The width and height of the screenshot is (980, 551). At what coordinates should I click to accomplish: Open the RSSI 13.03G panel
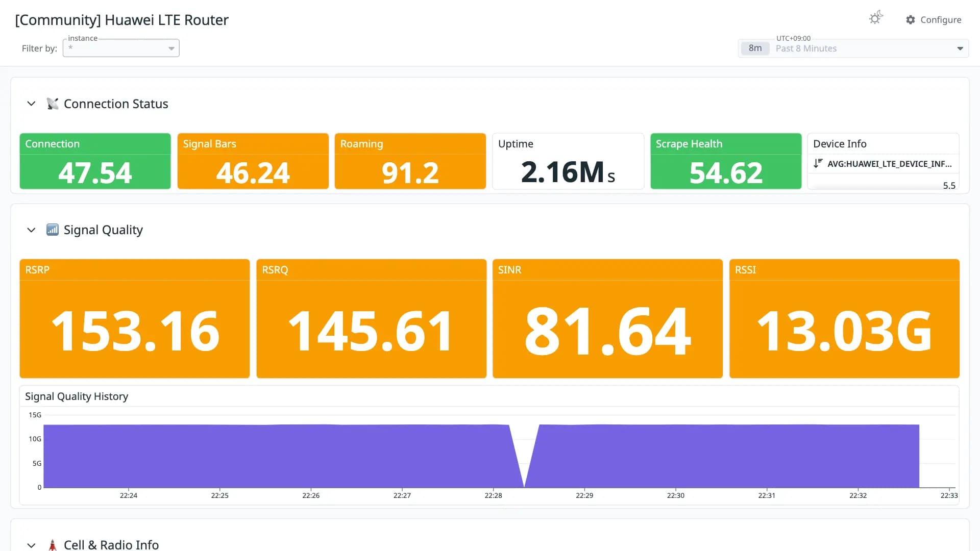[x=845, y=319]
